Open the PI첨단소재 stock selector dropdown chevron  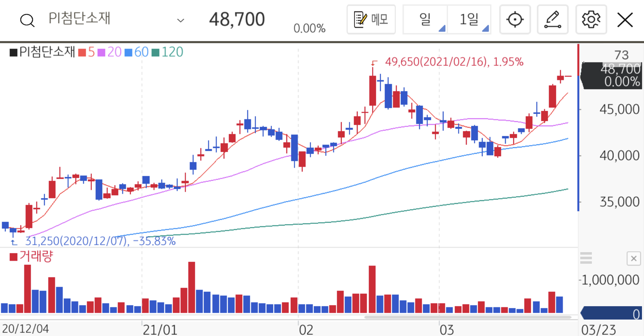point(181,21)
